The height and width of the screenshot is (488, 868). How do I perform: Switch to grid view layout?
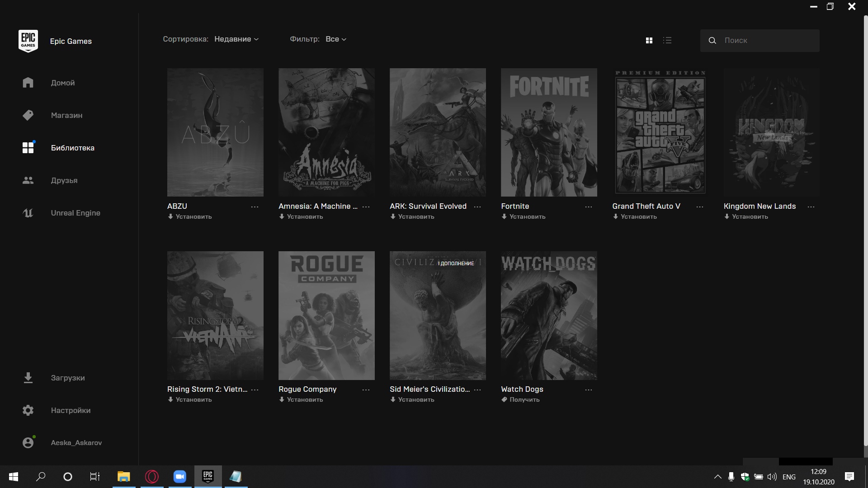[649, 40]
